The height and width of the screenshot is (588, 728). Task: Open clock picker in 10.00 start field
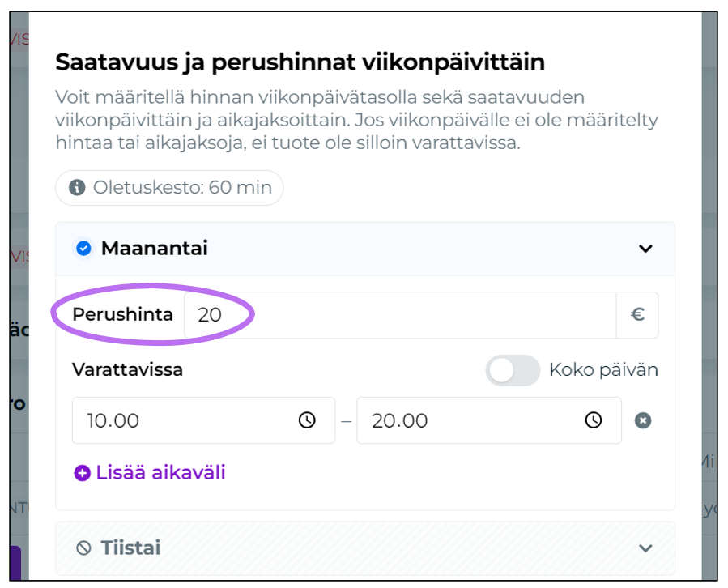pos(307,420)
